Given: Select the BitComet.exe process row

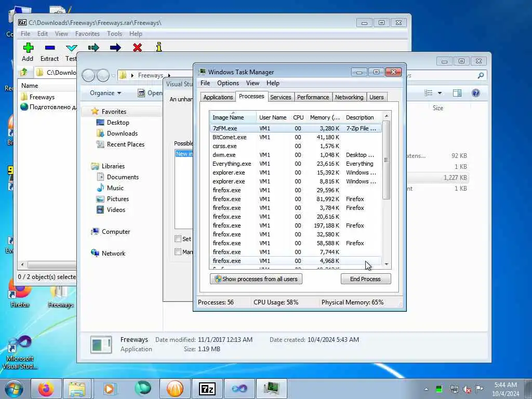Looking at the screenshot, I should pyautogui.click(x=295, y=137).
